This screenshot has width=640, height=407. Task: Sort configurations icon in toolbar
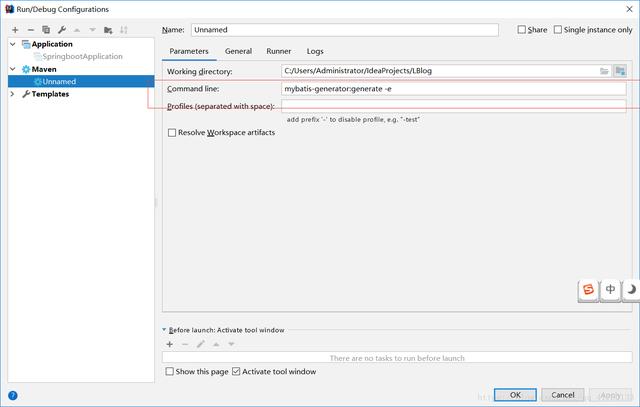tap(124, 30)
